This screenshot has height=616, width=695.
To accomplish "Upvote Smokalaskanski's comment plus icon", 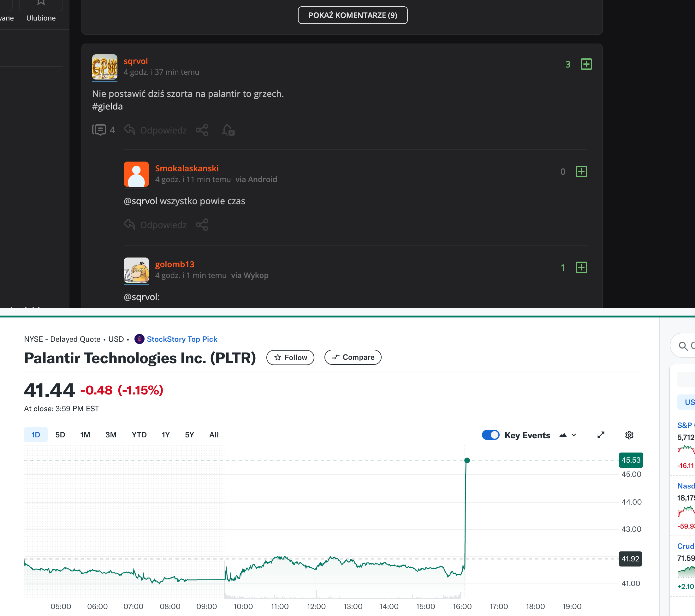I will coord(581,171).
